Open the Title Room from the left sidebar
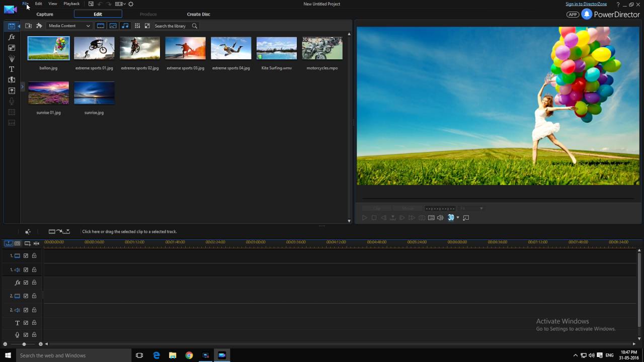The image size is (644, 362). [11, 69]
